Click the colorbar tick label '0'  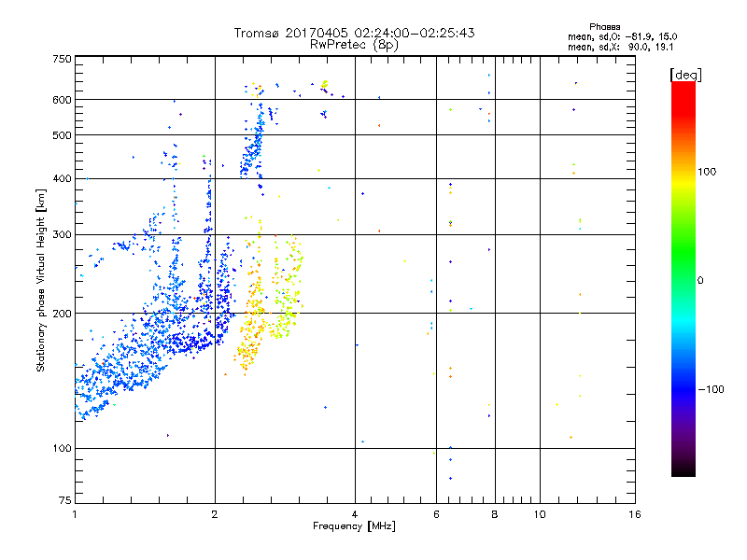pyautogui.click(x=700, y=280)
